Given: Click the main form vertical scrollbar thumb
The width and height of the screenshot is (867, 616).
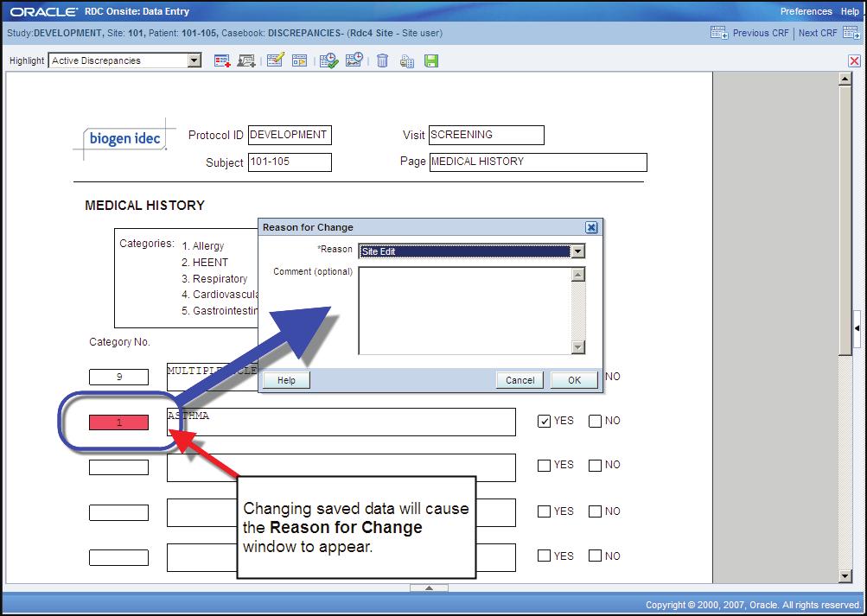Looking at the screenshot, I should tap(845, 221).
